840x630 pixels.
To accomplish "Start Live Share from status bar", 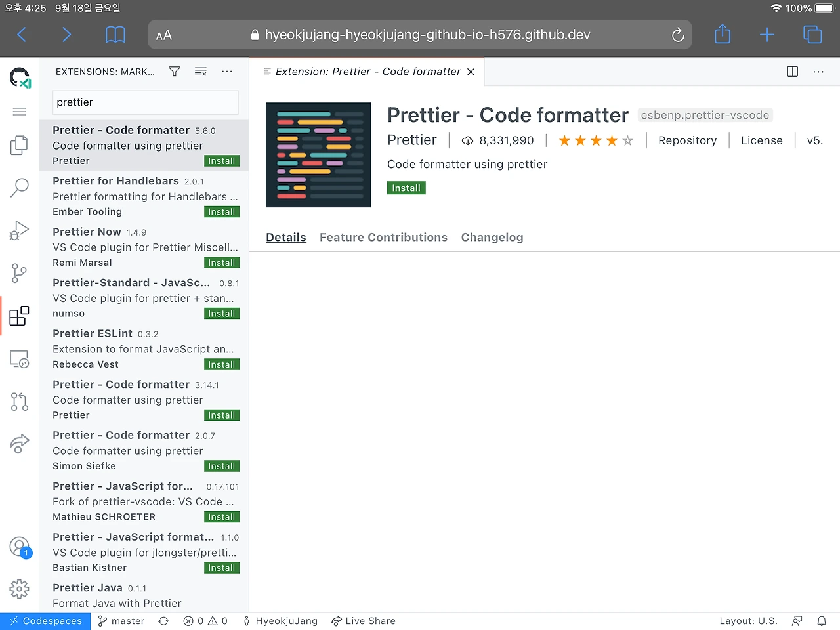I will click(364, 621).
